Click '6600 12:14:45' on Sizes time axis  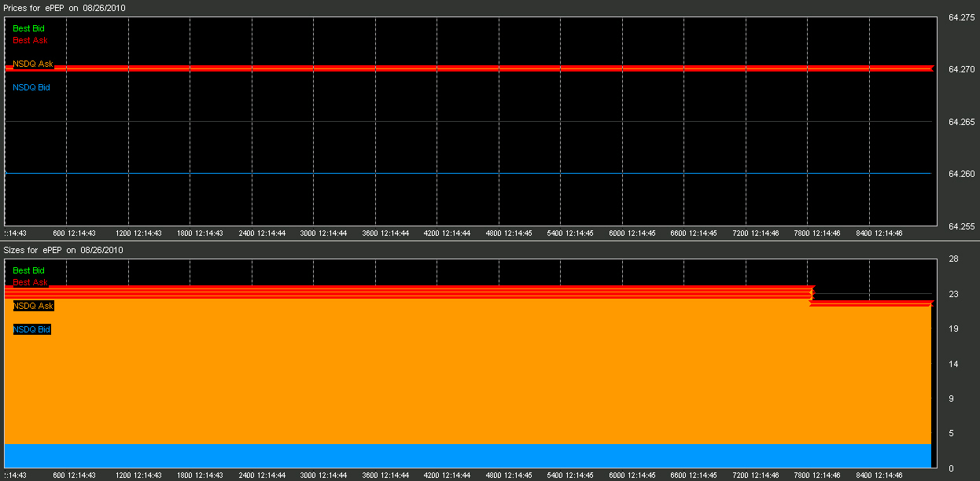pos(694,475)
